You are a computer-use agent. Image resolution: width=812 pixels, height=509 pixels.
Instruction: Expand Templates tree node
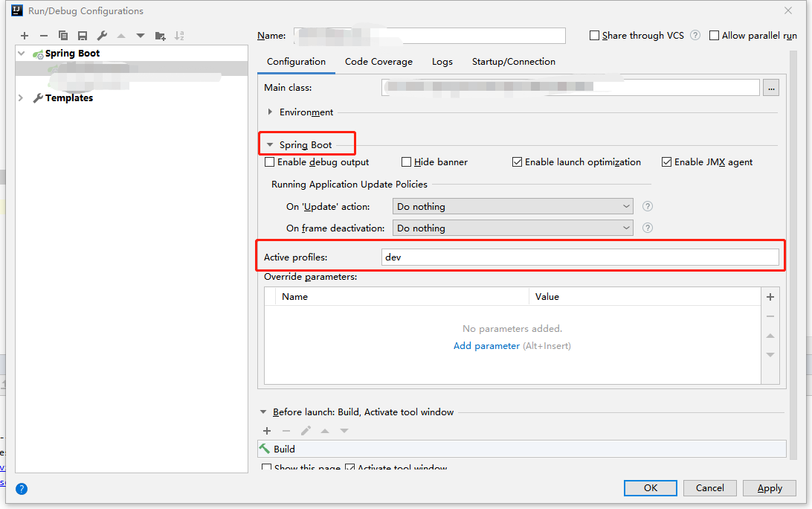coord(22,98)
